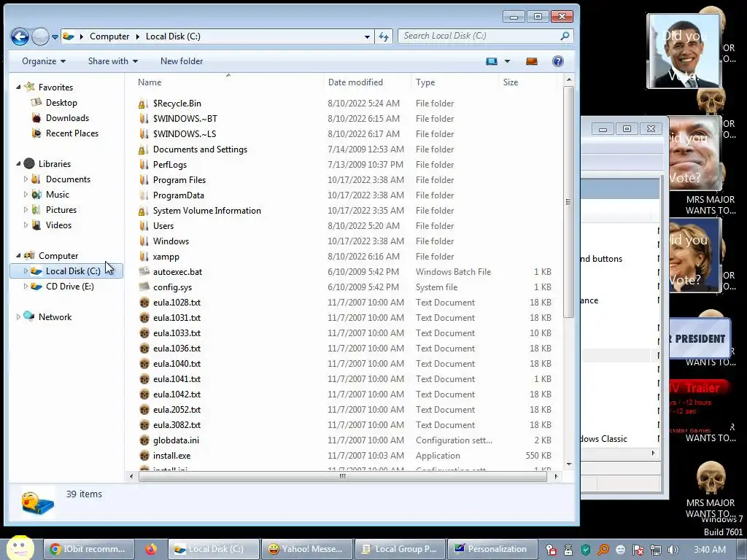Open the address bar history dropdown
747x560 pixels.
(x=367, y=36)
